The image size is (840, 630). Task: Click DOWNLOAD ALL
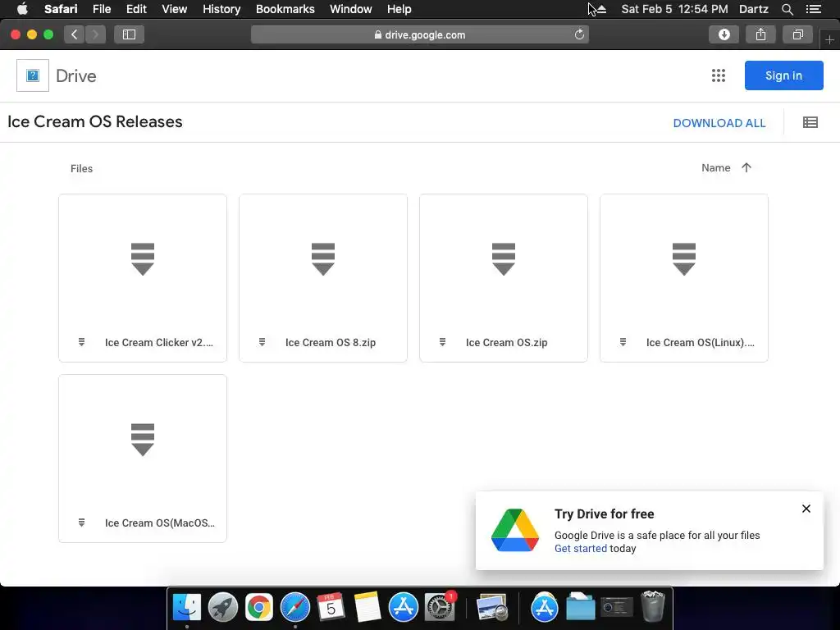(x=719, y=123)
